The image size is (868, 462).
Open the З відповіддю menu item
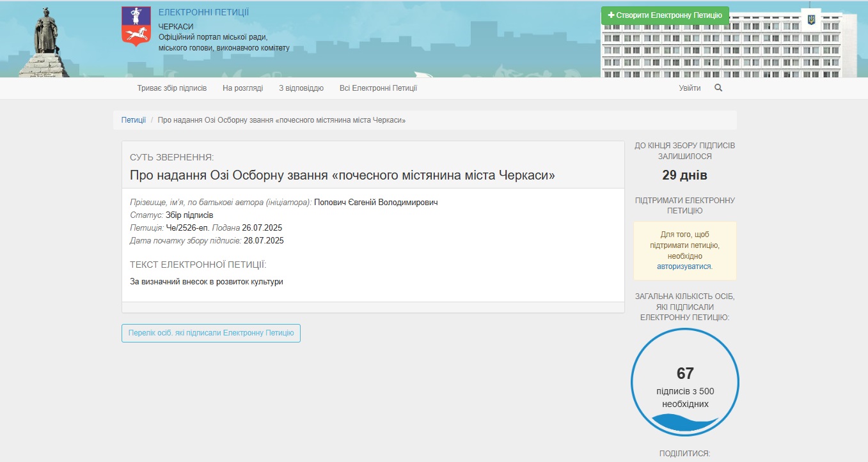coord(301,88)
